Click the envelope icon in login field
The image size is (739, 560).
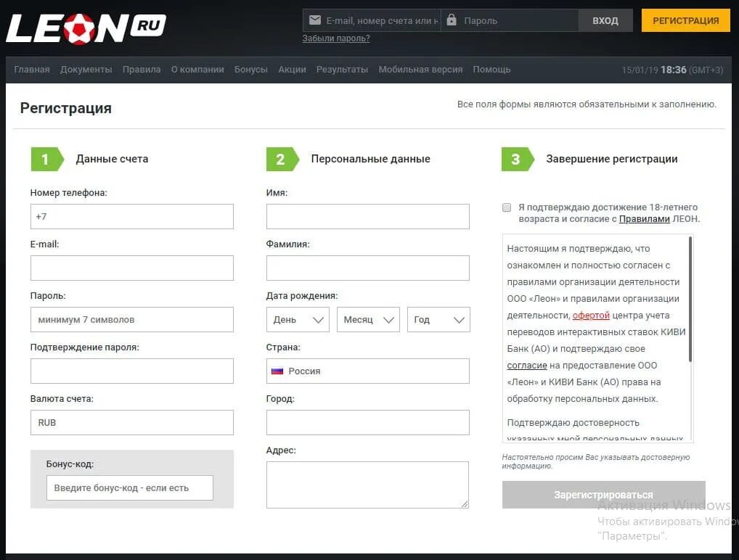315,20
